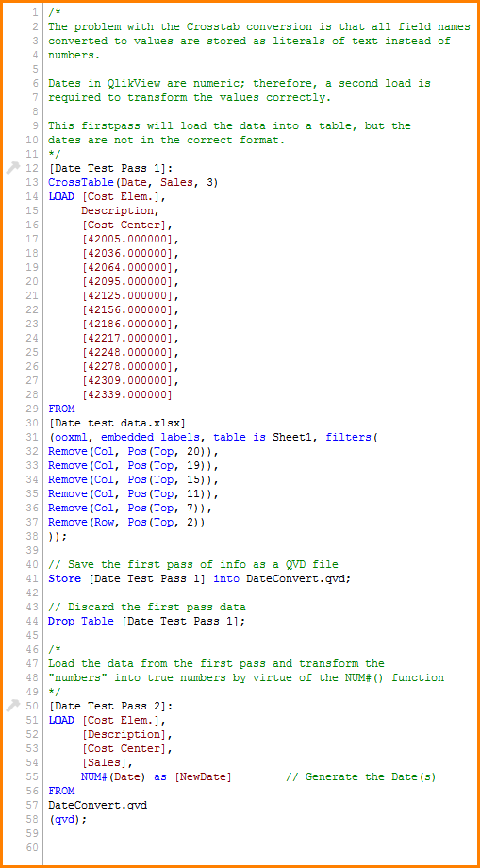Click the Drop Table statement
The height and width of the screenshot is (868, 480).
[146, 621]
